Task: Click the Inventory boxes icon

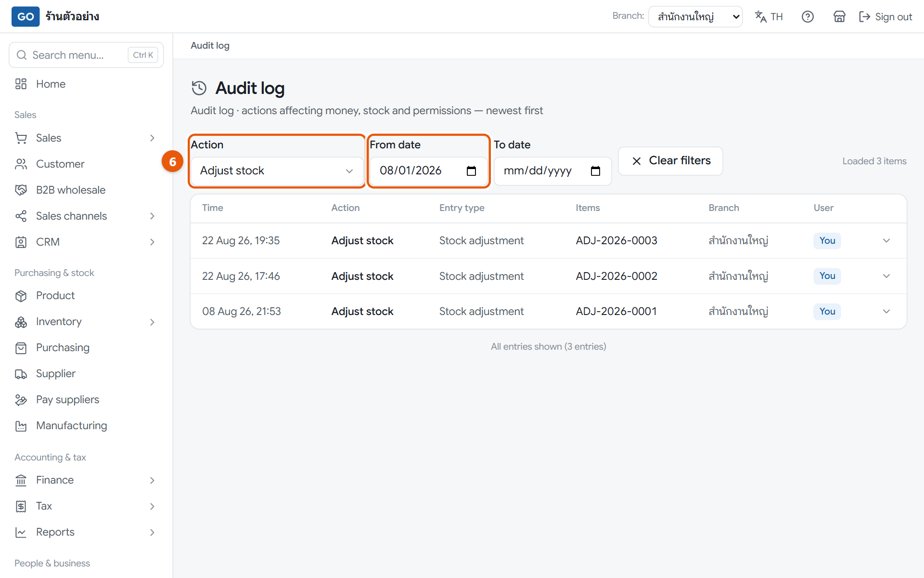Action: coord(21,322)
